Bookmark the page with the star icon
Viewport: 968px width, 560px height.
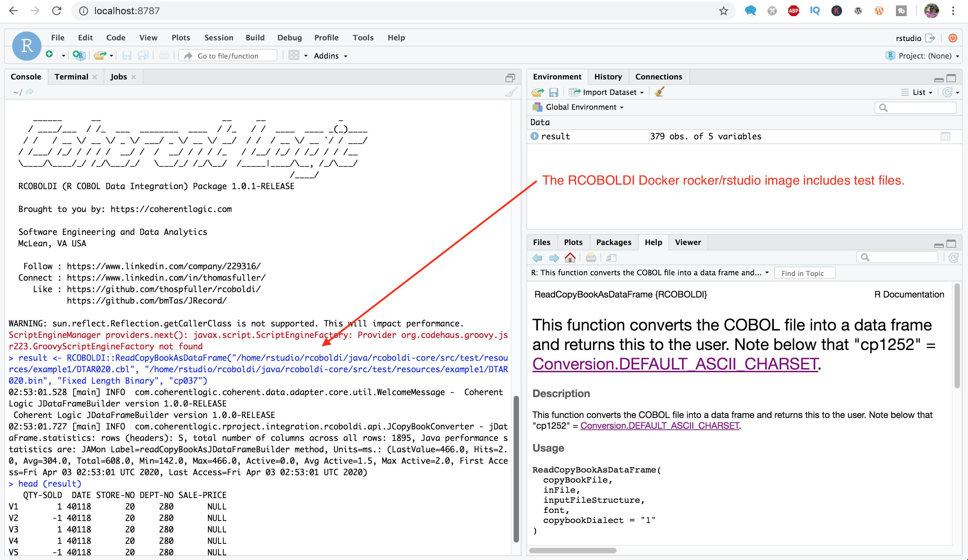724,11
